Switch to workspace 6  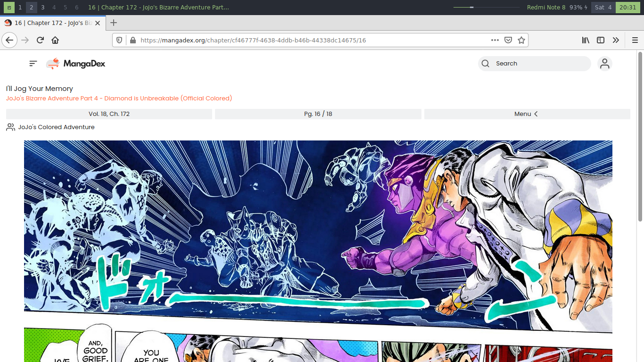(x=76, y=8)
